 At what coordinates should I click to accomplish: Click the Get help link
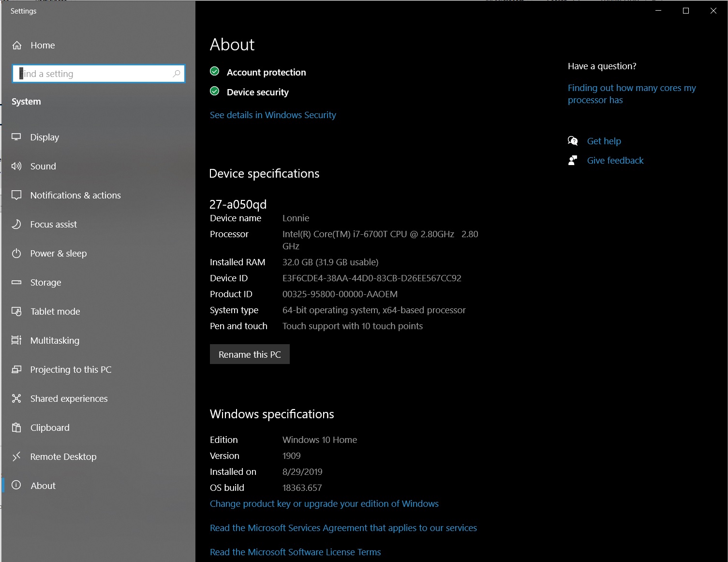(x=604, y=141)
